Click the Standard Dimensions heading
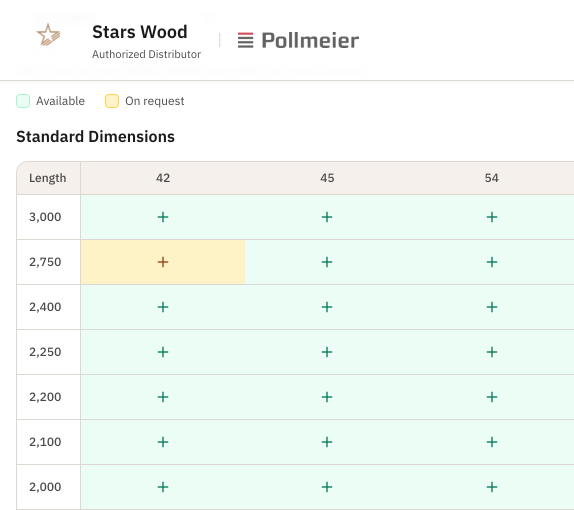This screenshot has width=574, height=510. 96,137
